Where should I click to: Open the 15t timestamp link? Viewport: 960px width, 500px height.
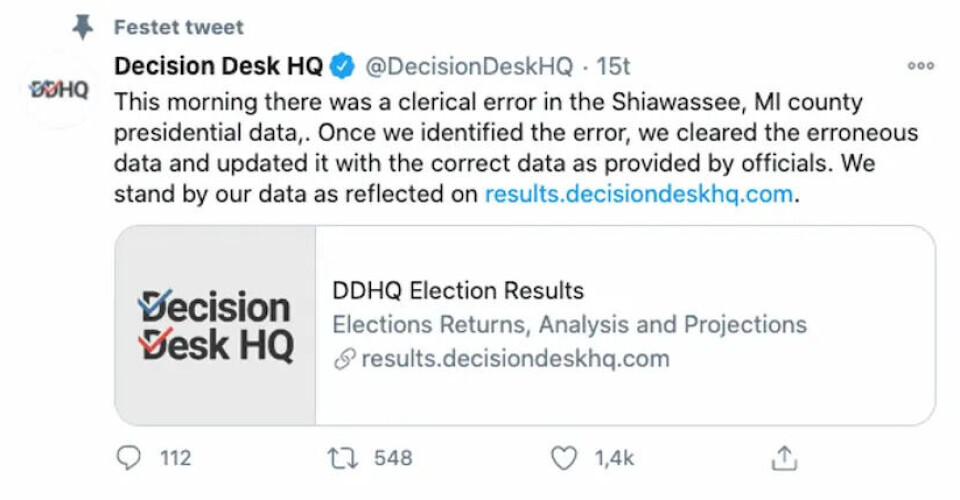614,66
